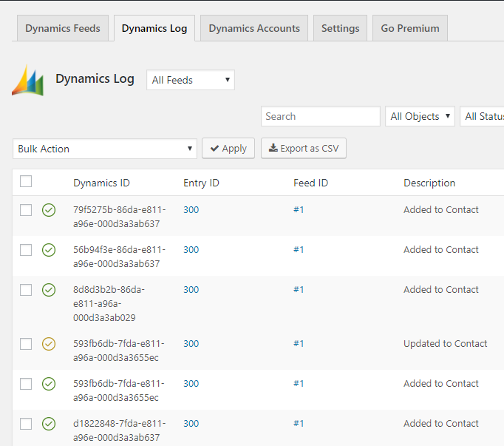Open Feed #1 link in Updated to Contact row

[299, 344]
